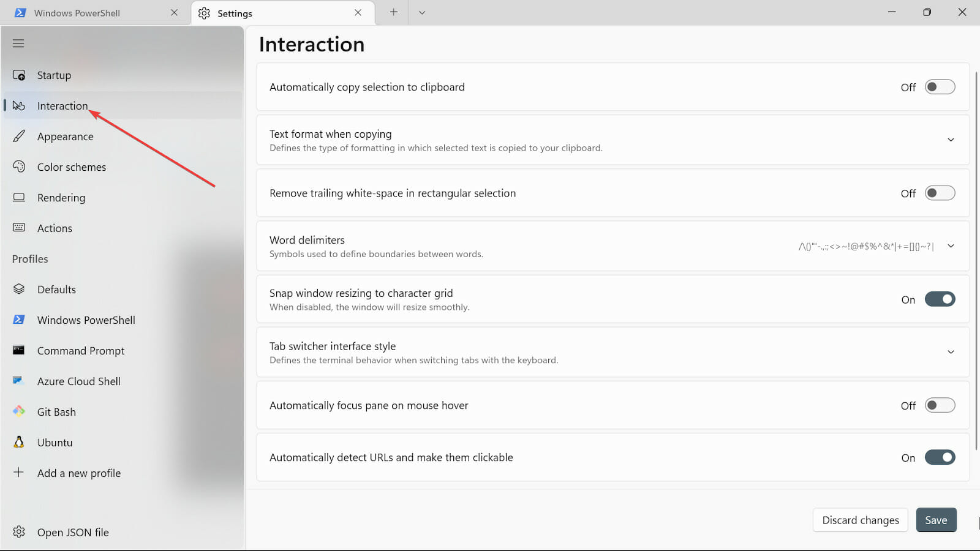
Task: Enable Automatically focus pane on mouse hover
Action: point(940,405)
